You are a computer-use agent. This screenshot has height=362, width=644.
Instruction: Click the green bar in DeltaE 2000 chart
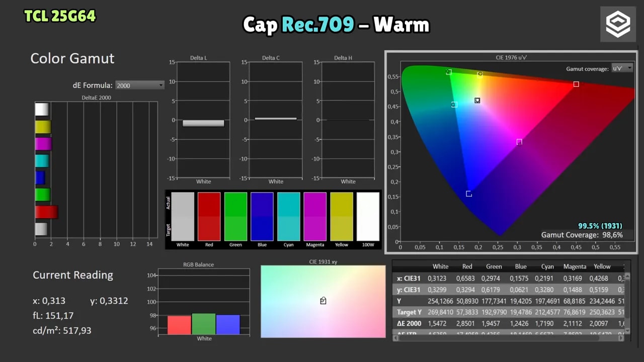point(43,195)
